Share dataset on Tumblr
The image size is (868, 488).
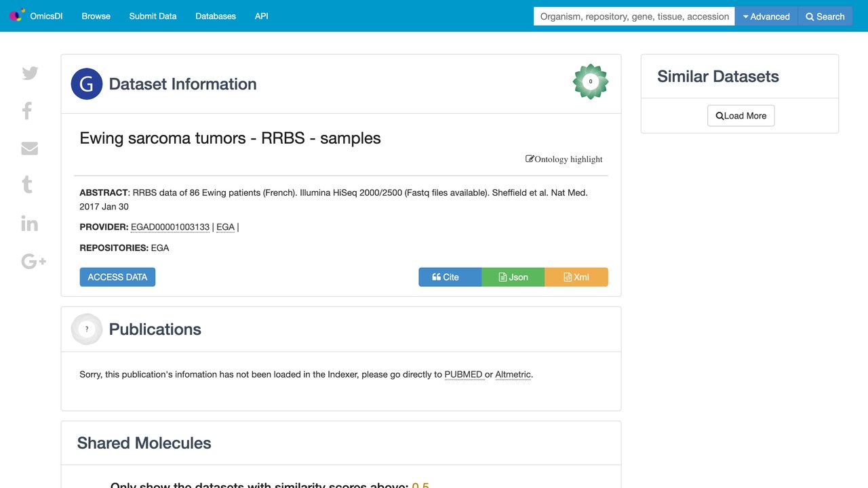coord(27,184)
